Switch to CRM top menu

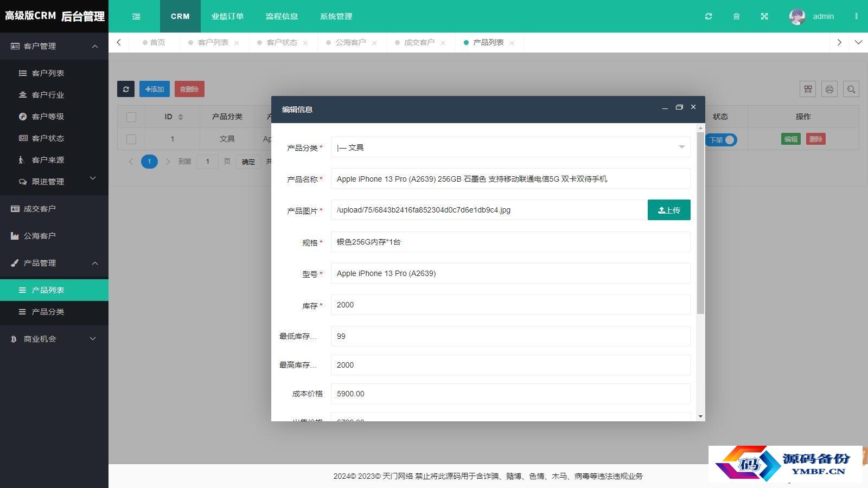tap(180, 16)
